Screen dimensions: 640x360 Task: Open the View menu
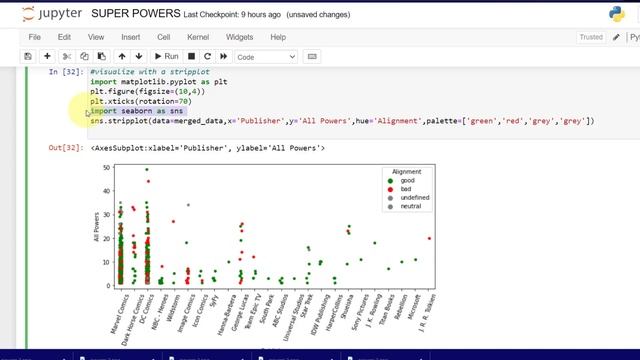pos(96,37)
